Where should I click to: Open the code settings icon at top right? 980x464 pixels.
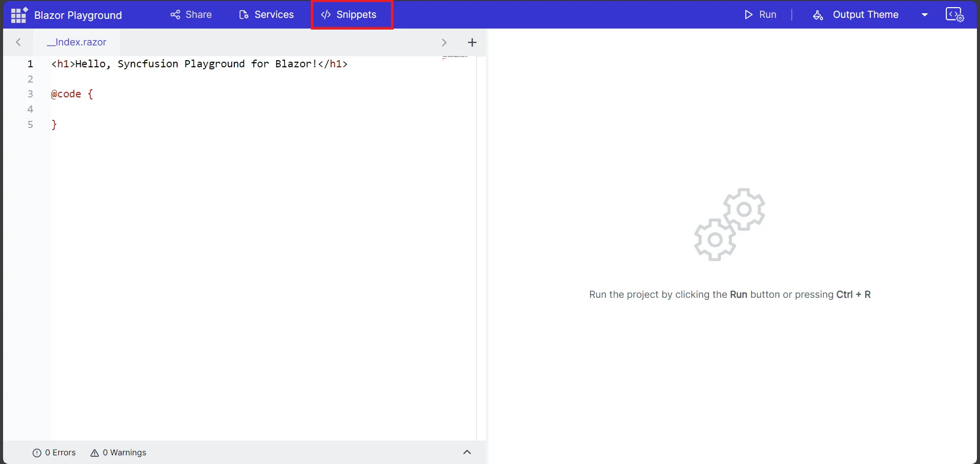click(x=955, y=15)
